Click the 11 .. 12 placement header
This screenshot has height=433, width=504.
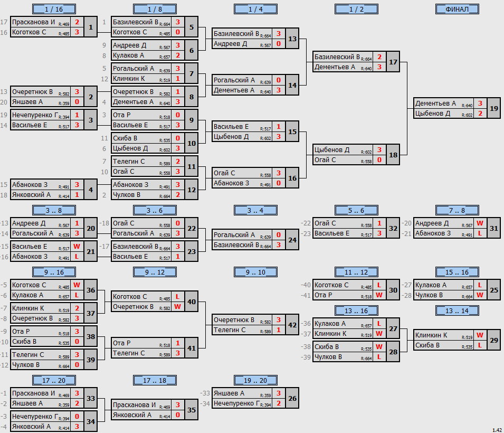[x=356, y=272]
